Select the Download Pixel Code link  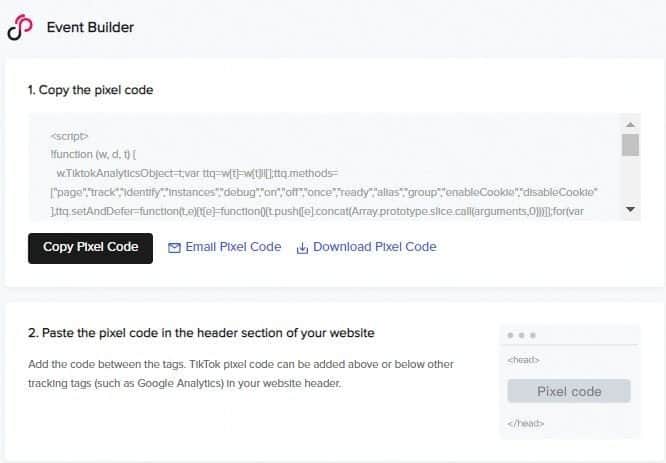tap(374, 247)
